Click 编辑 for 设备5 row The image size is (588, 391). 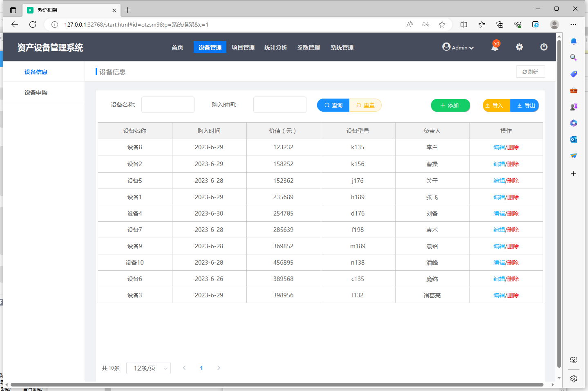tap(499, 181)
